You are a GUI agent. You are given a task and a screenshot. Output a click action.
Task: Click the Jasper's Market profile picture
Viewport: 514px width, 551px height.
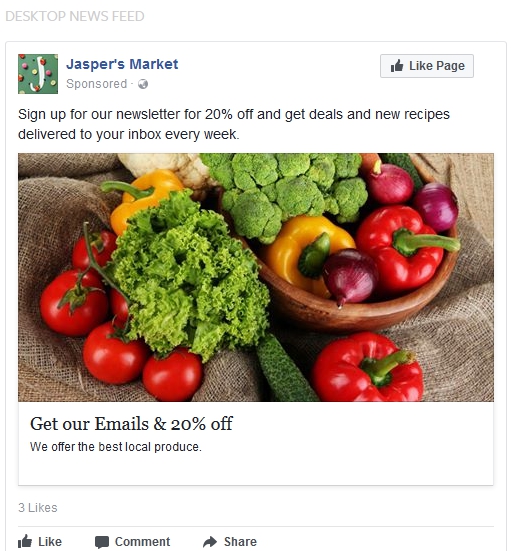coord(38,74)
